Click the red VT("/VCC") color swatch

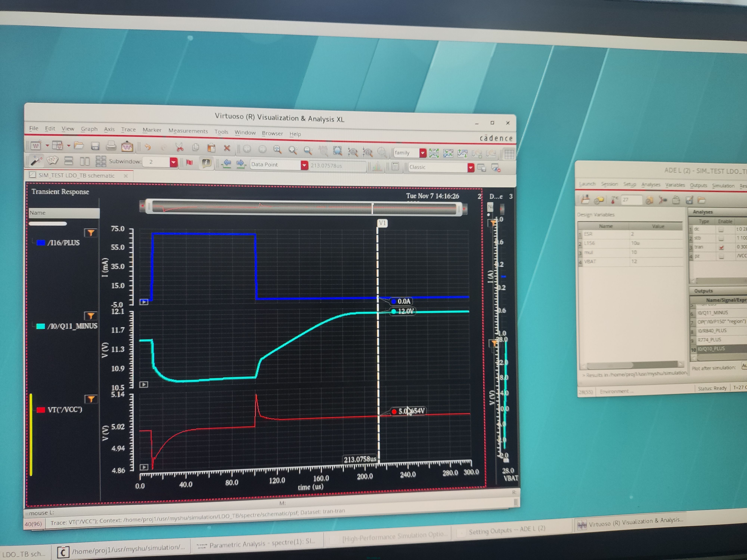pyautogui.click(x=41, y=410)
